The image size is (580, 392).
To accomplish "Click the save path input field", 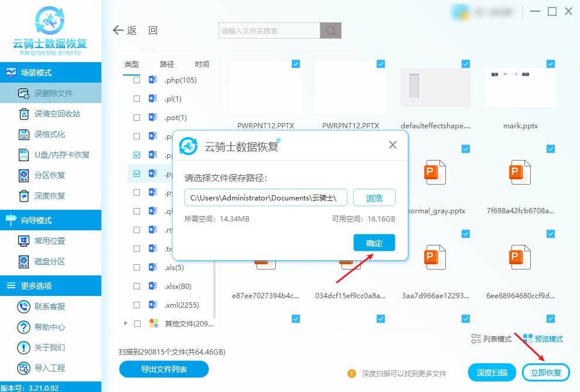I will (265, 198).
